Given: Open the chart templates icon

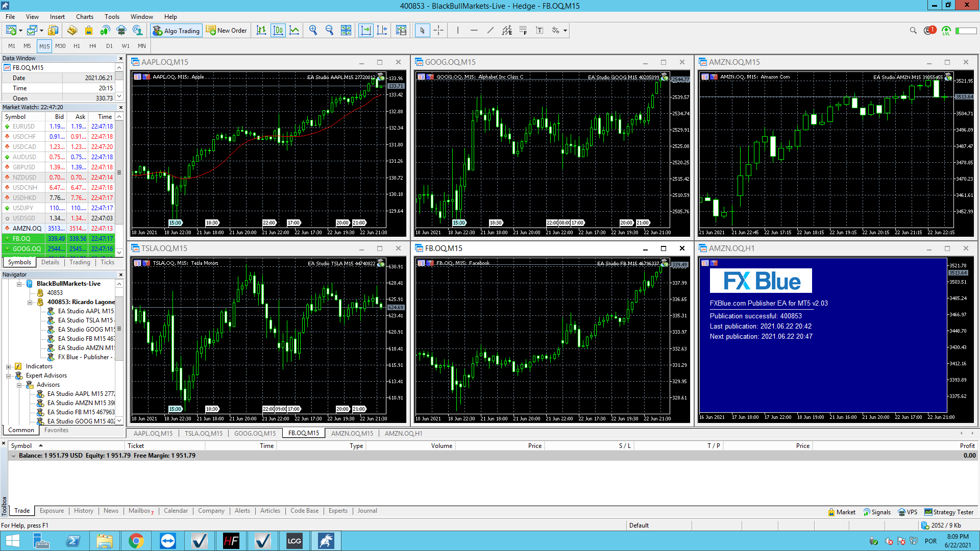Looking at the screenshot, I should [401, 31].
